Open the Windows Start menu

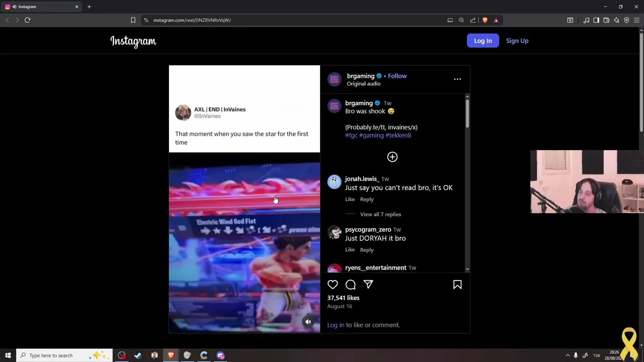pyautogui.click(x=8, y=355)
